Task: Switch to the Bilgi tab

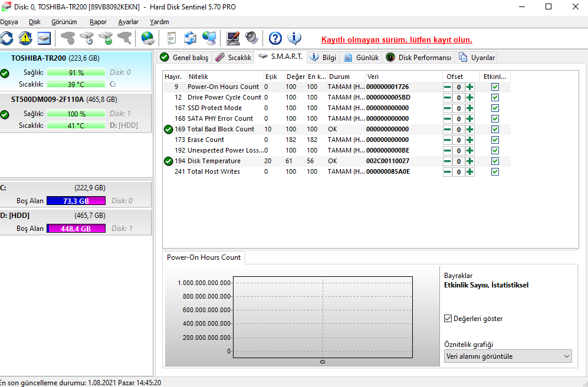Action: click(323, 58)
